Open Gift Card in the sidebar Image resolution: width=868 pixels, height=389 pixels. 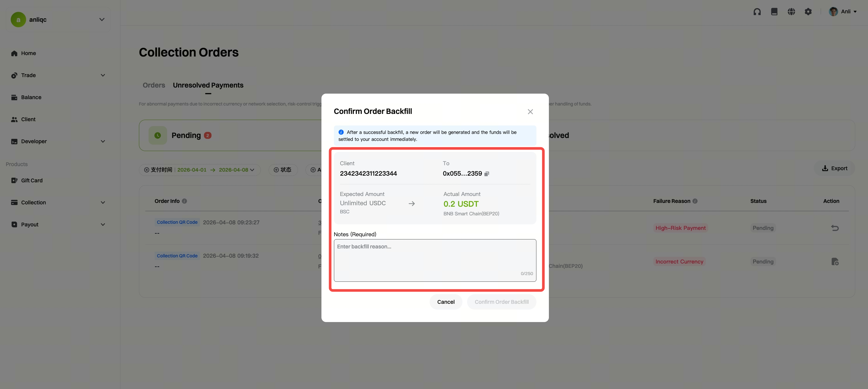tap(32, 181)
